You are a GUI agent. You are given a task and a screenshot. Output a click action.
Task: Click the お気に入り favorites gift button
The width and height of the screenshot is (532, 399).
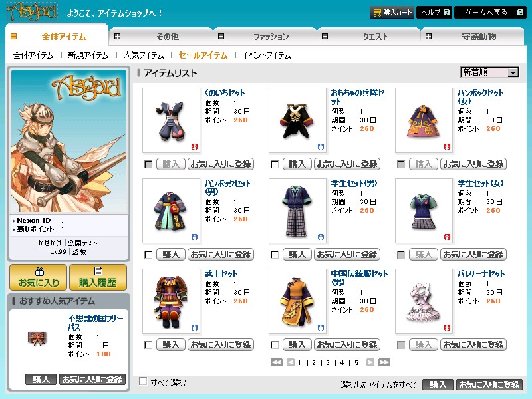(38, 277)
